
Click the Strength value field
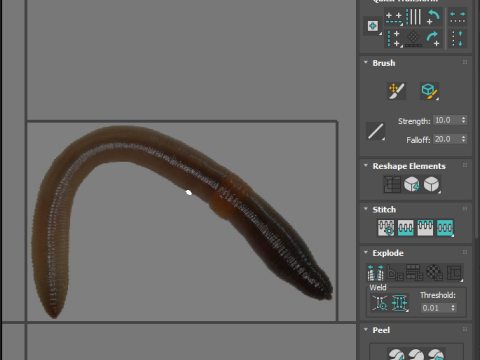coord(447,120)
